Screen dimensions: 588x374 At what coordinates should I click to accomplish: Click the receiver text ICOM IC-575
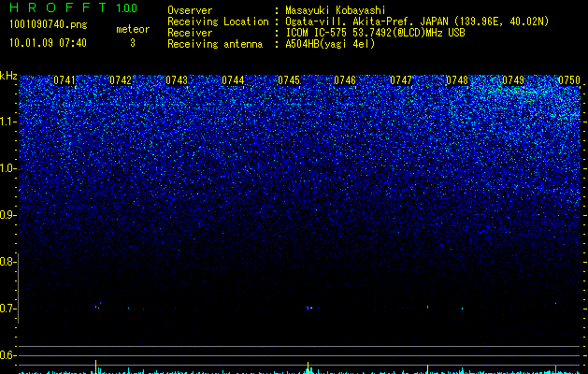click(317, 33)
